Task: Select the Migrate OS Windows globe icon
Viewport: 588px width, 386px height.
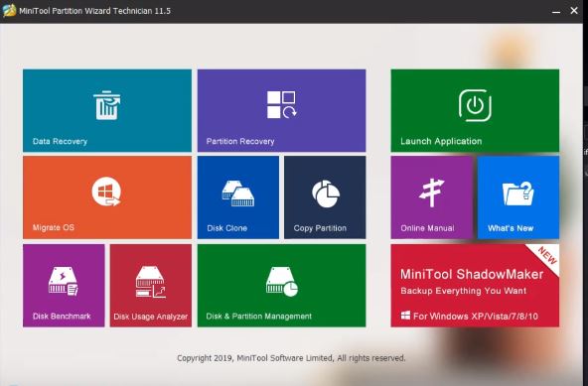Action: coord(106,192)
